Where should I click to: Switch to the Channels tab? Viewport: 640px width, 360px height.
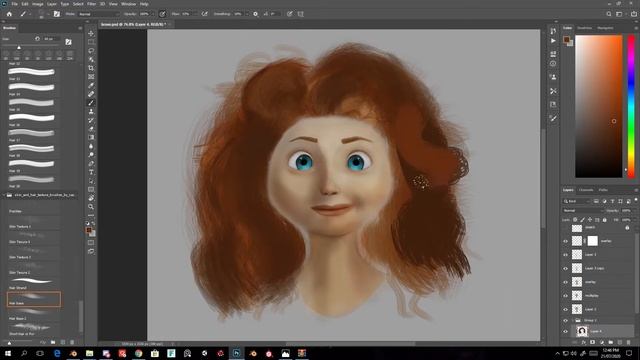tap(586, 190)
